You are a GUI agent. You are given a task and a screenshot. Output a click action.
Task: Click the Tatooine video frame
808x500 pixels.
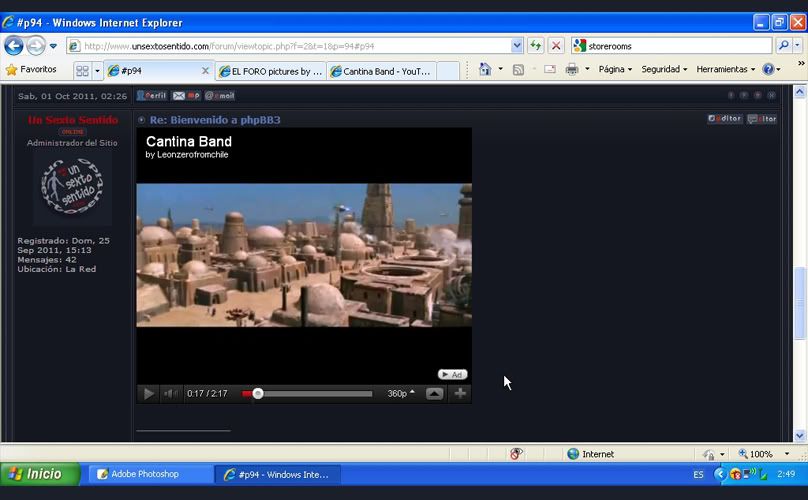pyautogui.click(x=304, y=255)
